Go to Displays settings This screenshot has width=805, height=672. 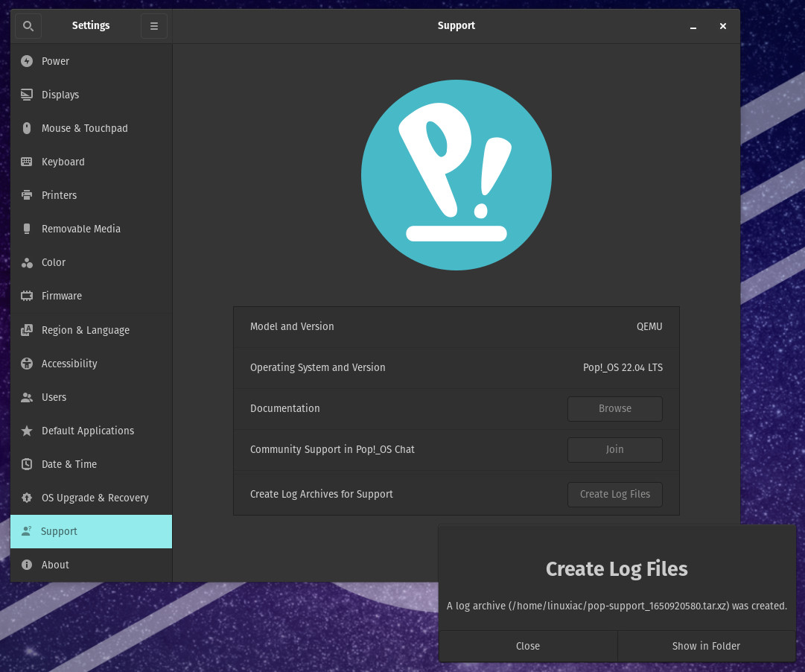point(92,95)
